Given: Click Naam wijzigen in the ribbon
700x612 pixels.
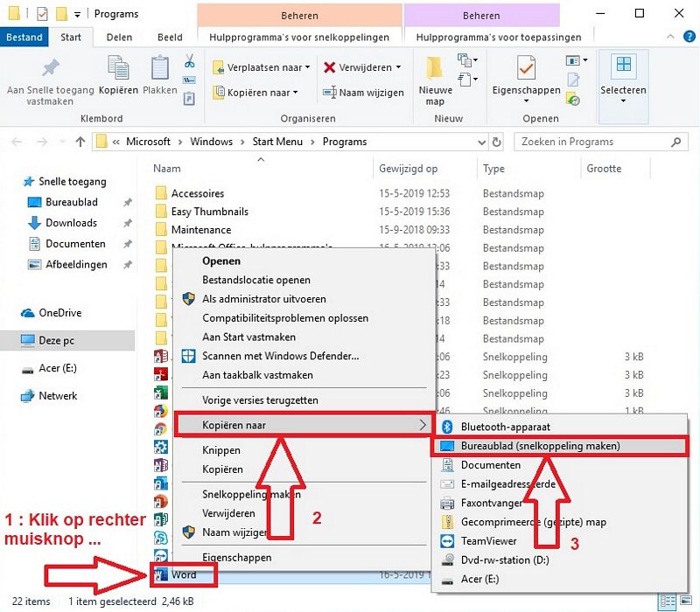Looking at the screenshot, I should click(363, 93).
